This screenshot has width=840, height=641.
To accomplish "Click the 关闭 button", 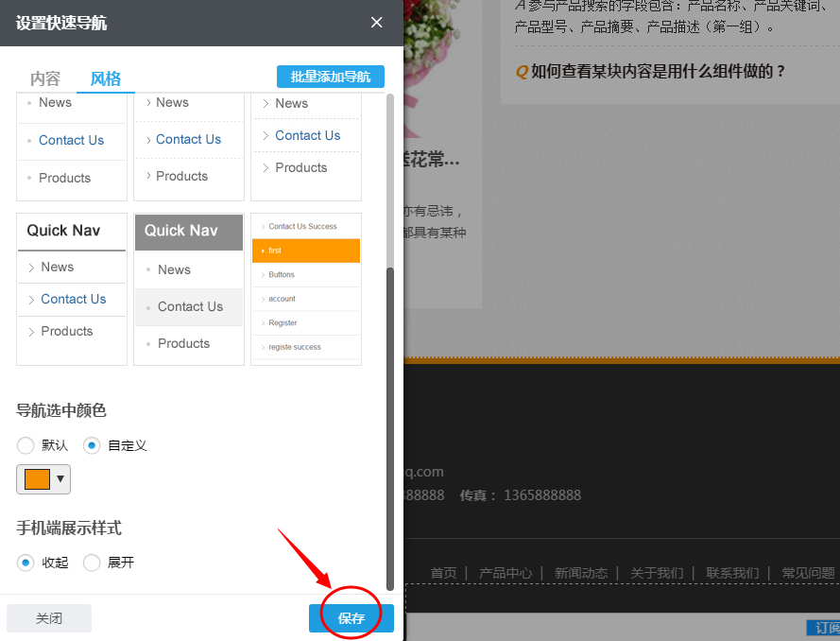I will [48, 617].
